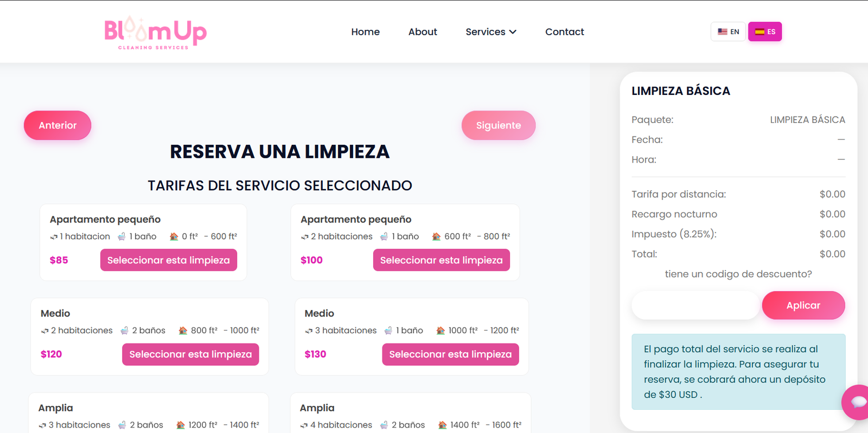Image resolution: width=868 pixels, height=433 pixels.
Task: Expand the Services dropdown menu
Action: (491, 32)
